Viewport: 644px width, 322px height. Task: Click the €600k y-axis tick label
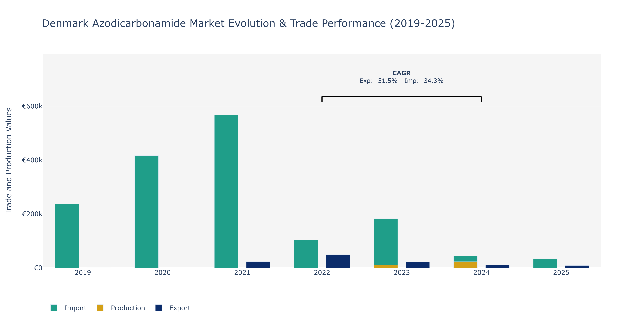pyautogui.click(x=32, y=106)
